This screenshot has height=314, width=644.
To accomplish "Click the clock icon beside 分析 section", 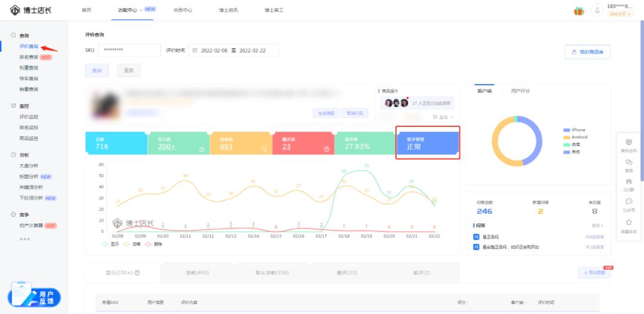I will coord(13,155).
